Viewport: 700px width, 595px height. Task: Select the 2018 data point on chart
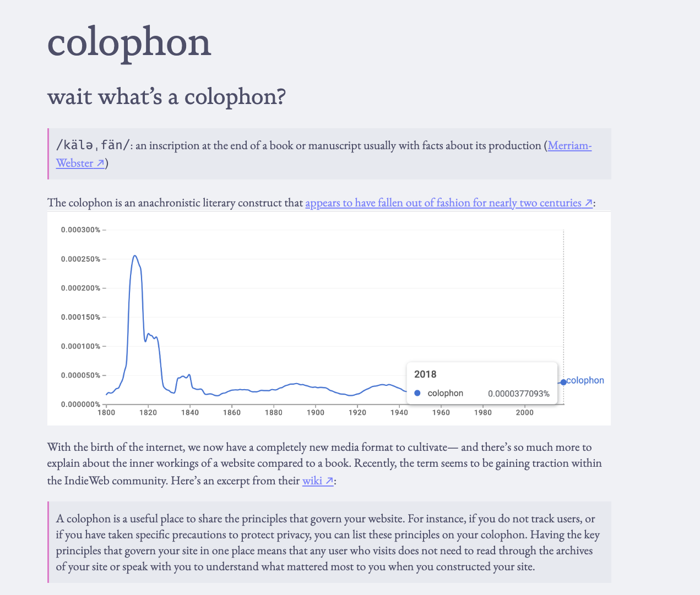[563, 382]
